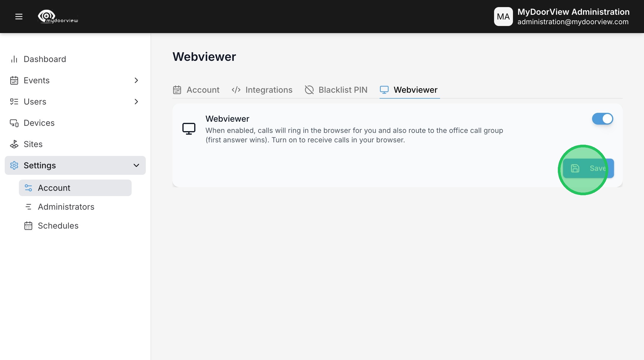The height and width of the screenshot is (360, 644).
Task: Click administration@mydoorview.com account email
Action: (x=573, y=22)
